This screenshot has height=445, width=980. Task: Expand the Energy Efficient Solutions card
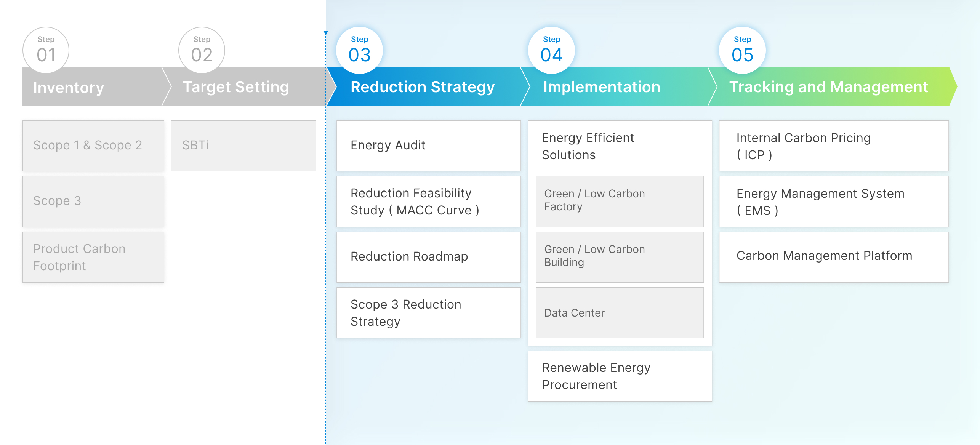[619, 146]
